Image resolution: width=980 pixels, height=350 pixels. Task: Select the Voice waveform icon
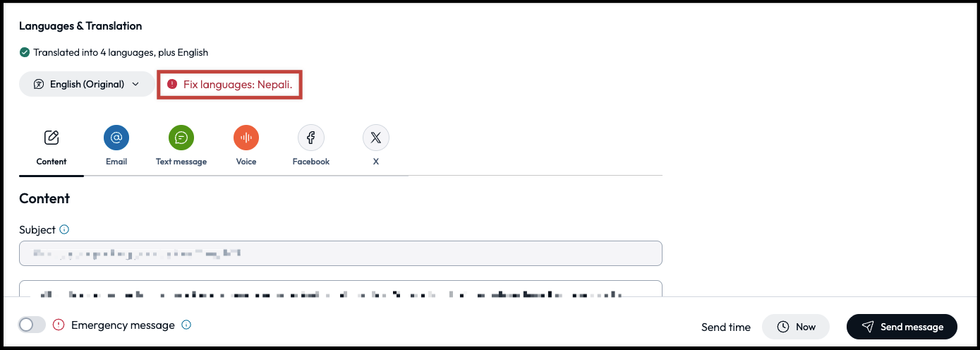[x=246, y=138]
